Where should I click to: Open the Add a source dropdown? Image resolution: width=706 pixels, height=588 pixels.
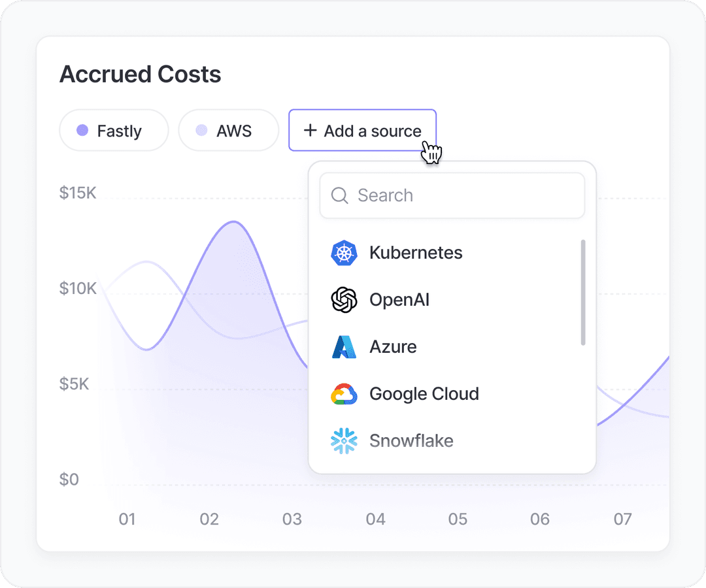click(363, 131)
